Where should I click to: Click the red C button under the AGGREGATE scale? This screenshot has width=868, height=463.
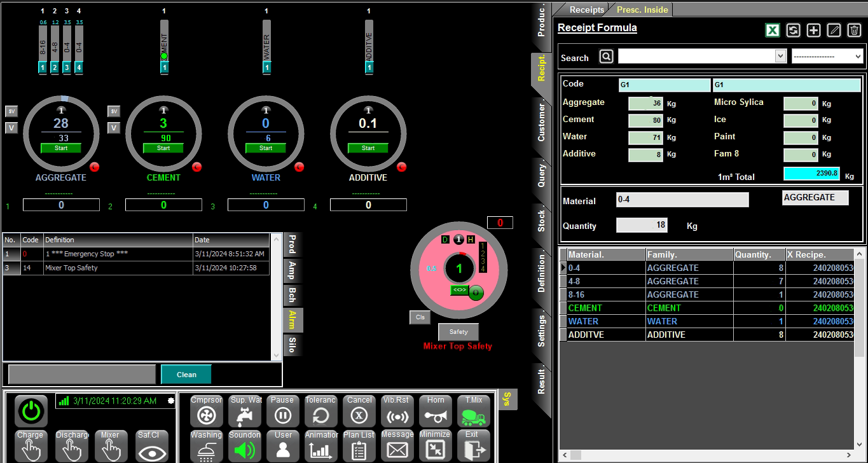95,167
